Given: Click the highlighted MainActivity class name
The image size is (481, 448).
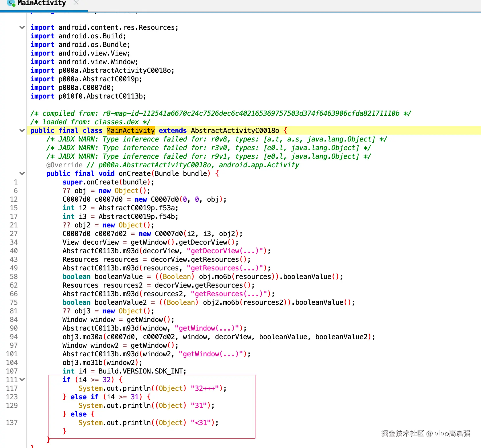Looking at the screenshot, I should pyautogui.click(x=130, y=131).
